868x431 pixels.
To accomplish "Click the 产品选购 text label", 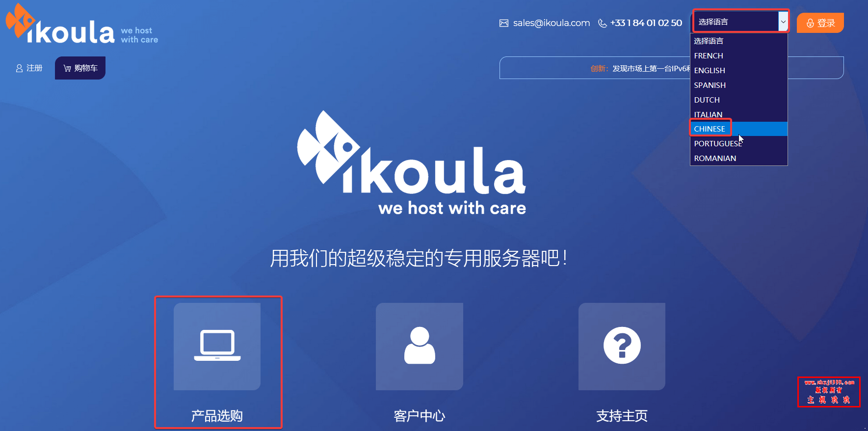I will (217, 416).
